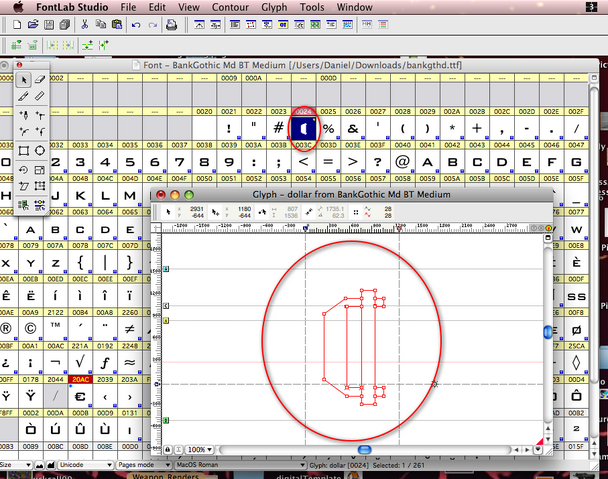Click the Cut scissors toolbar icon
This screenshot has width=608, height=479.
[x=84, y=25]
